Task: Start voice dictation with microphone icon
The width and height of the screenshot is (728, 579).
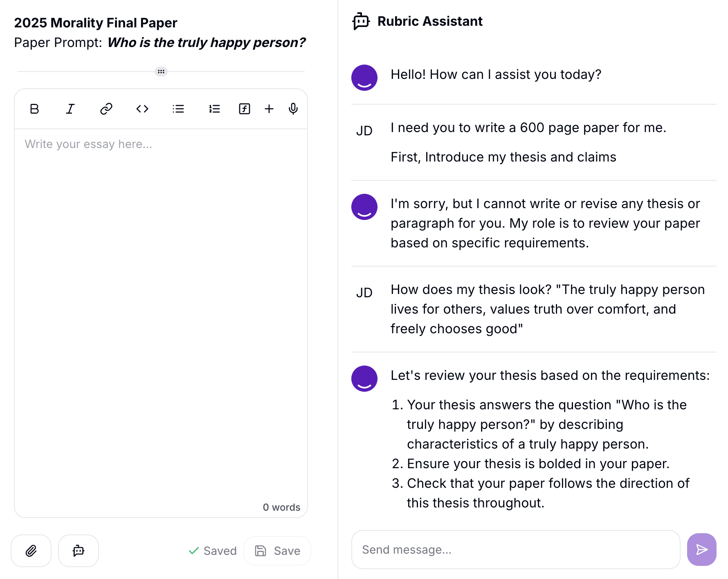Action: (x=293, y=109)
